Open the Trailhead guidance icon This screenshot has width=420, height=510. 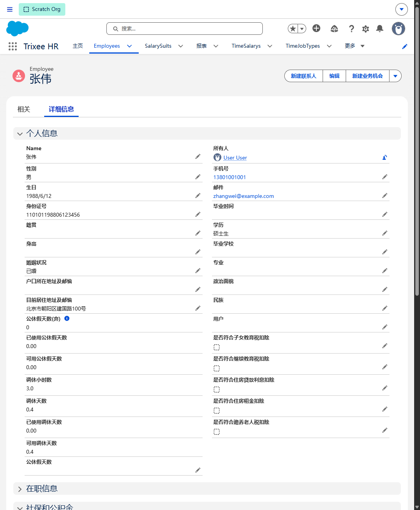point(334,29)
